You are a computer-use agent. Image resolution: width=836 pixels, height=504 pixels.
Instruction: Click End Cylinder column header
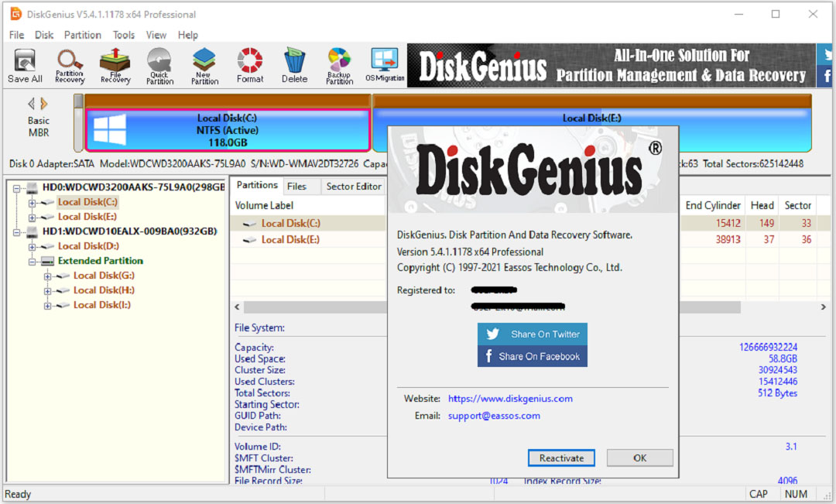click(713, 205)
